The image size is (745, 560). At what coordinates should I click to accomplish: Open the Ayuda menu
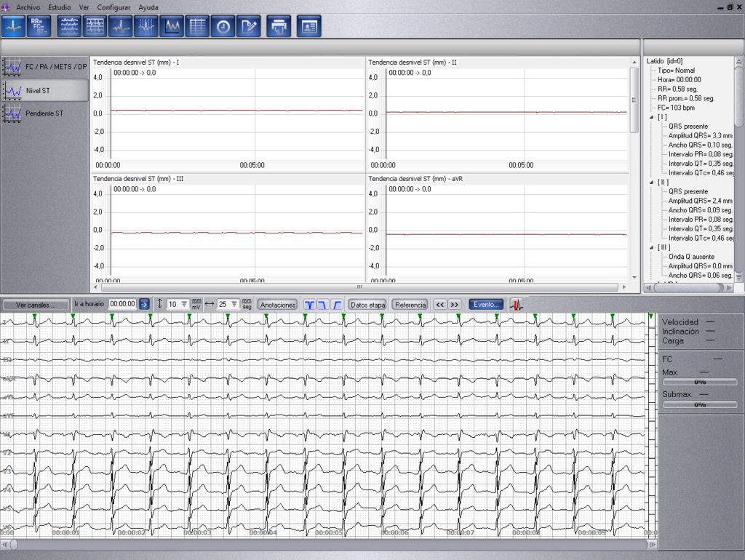click(148, 7)
